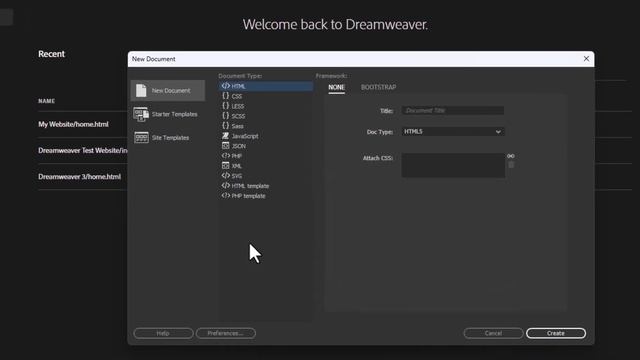
Task: Choose the HTML document type icon
Action: pos(225,86)
